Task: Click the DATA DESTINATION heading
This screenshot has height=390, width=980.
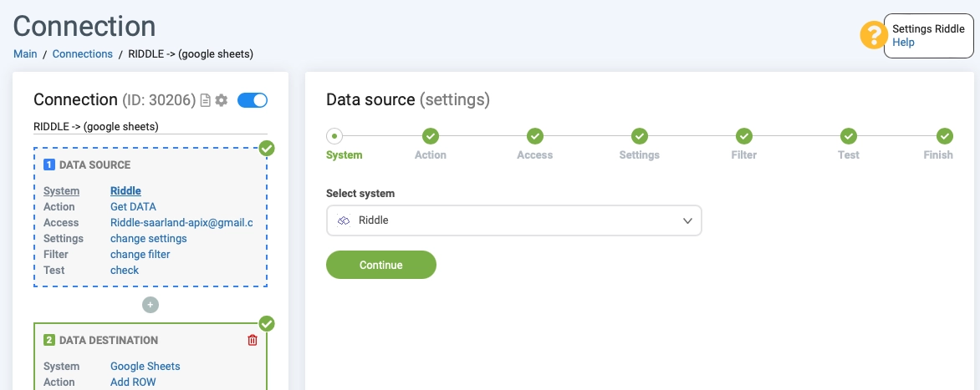Action: (x=109, y=340)
